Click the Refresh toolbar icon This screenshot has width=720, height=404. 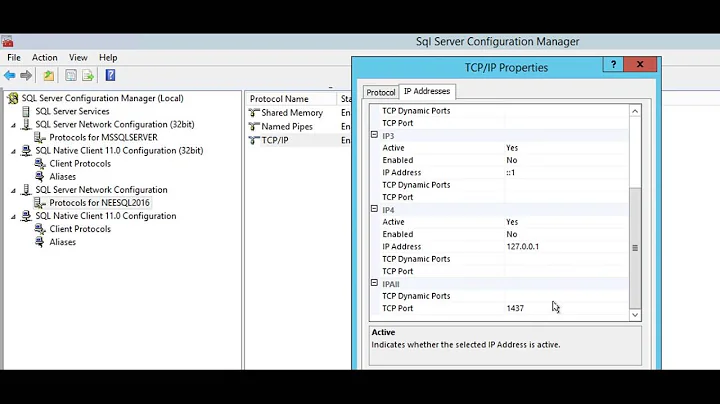tap(71, 75)
